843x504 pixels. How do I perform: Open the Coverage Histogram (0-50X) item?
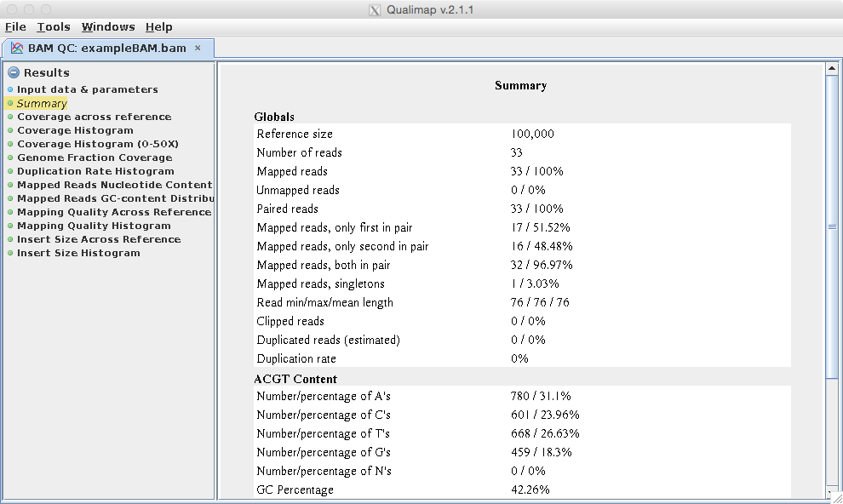point(98,144)
